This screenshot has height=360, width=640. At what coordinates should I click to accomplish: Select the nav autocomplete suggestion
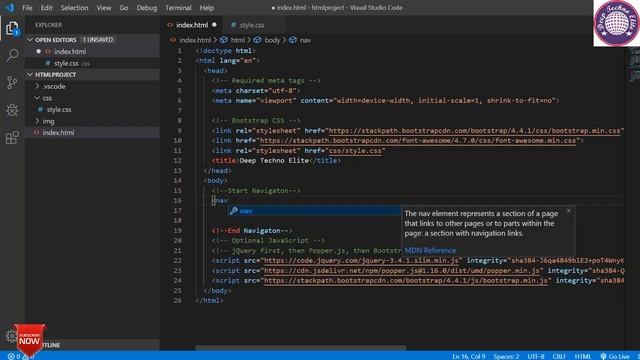click(x=314, y=211)
